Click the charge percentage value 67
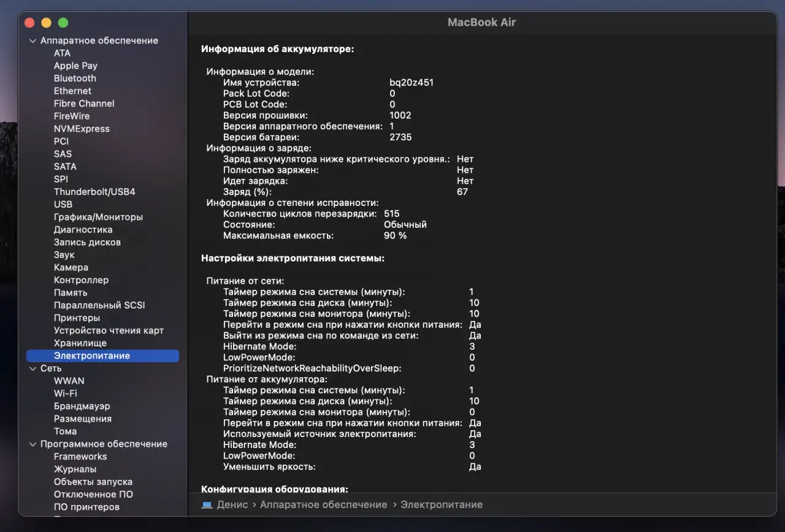 [462, 192]
